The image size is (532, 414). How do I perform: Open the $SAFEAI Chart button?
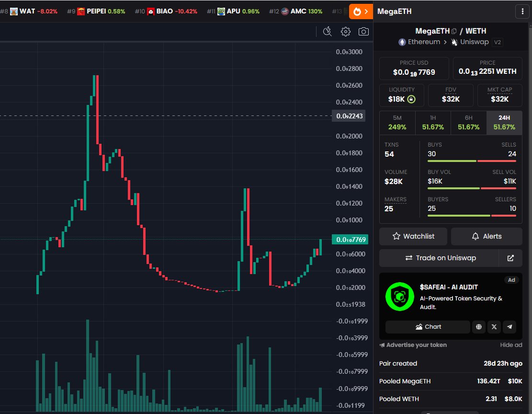pos(428,327)
